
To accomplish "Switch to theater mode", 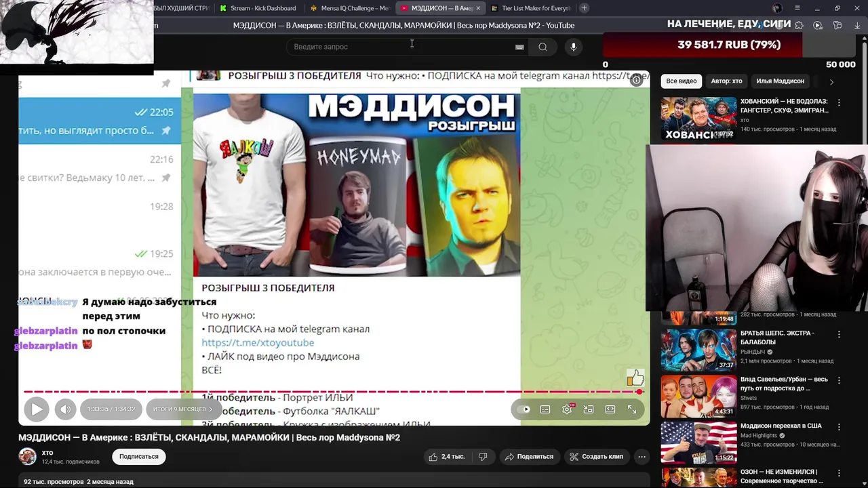I will coord(610,409).
